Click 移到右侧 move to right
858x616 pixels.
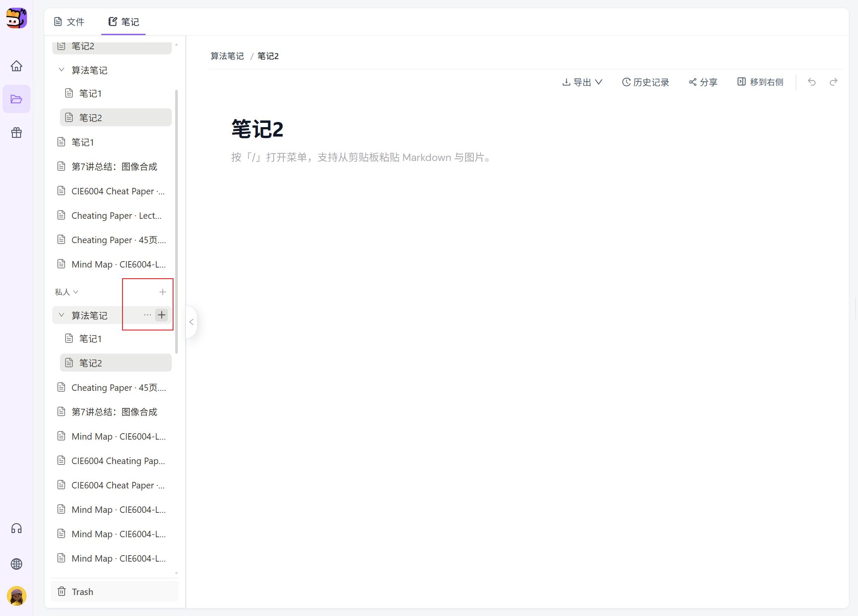point(760,82)
